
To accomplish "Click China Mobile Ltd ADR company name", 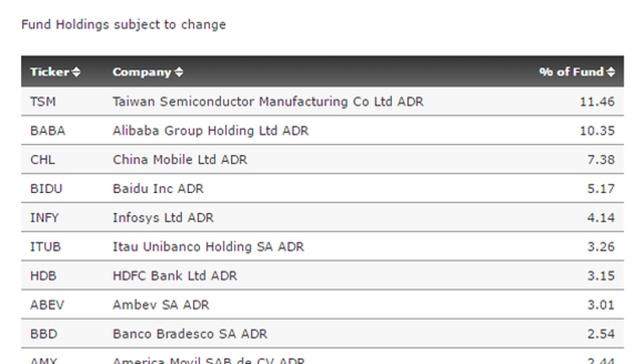I will [x=180, y=159].
